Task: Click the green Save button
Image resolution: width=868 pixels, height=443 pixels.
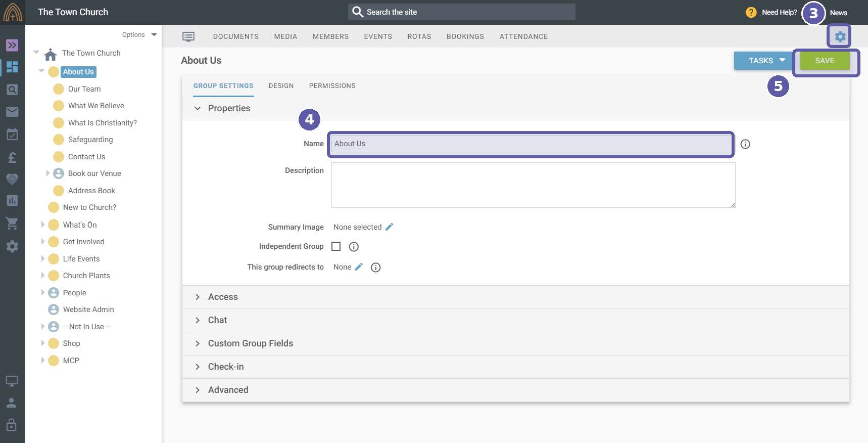Action: coord(825,61)
